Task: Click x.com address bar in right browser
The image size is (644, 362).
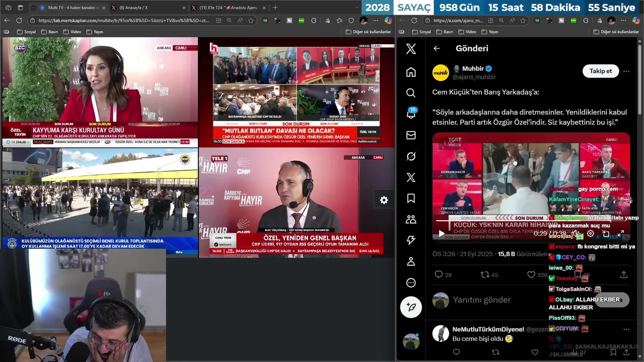Action: click(x=458, y=21)
